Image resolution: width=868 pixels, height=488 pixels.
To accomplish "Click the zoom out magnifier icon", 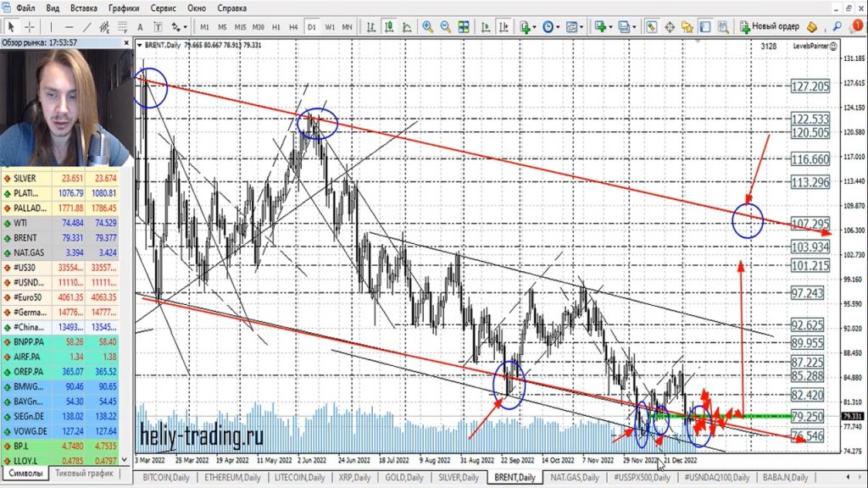I will pyautogui.click(x=446, y=26).
